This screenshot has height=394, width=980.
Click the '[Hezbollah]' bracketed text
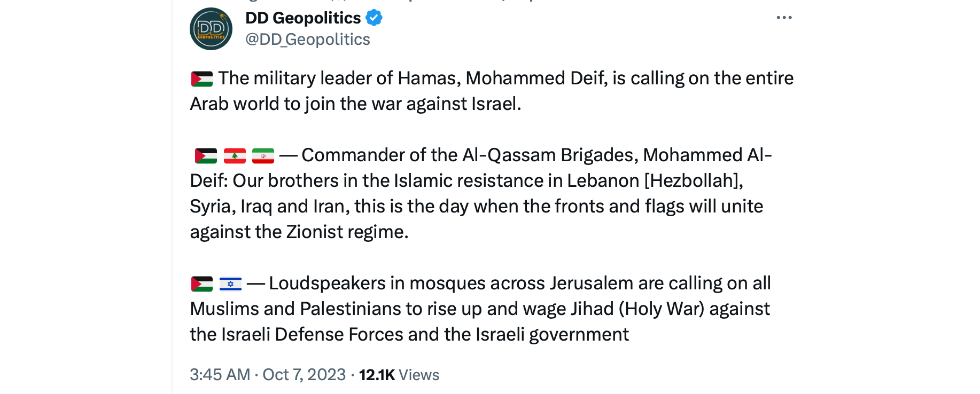click(693, 181)
